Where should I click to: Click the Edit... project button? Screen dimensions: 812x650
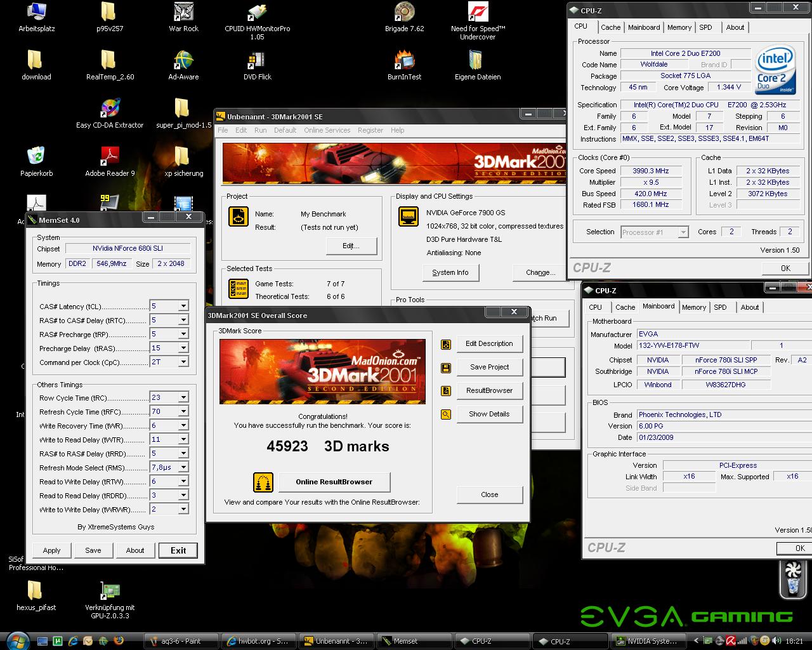351,246
